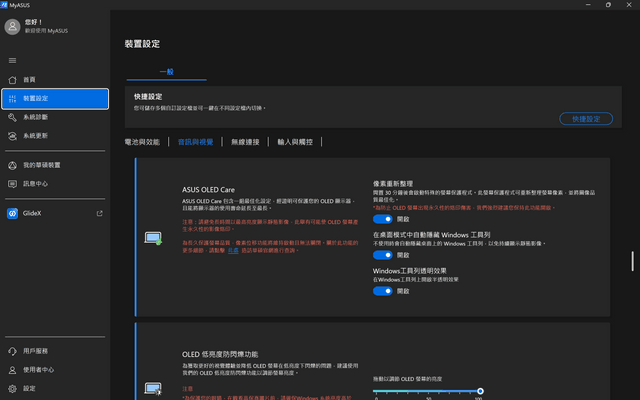
Task: Click the headset icon beside 用戶服務
Action: click(x=12, y=351)
